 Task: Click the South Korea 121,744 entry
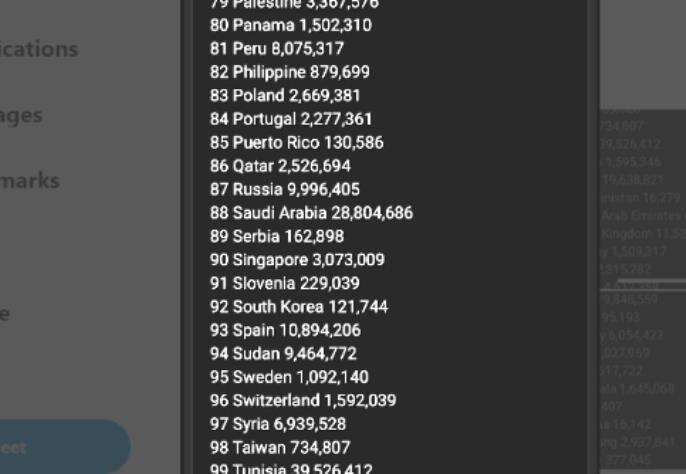(298, 307)
